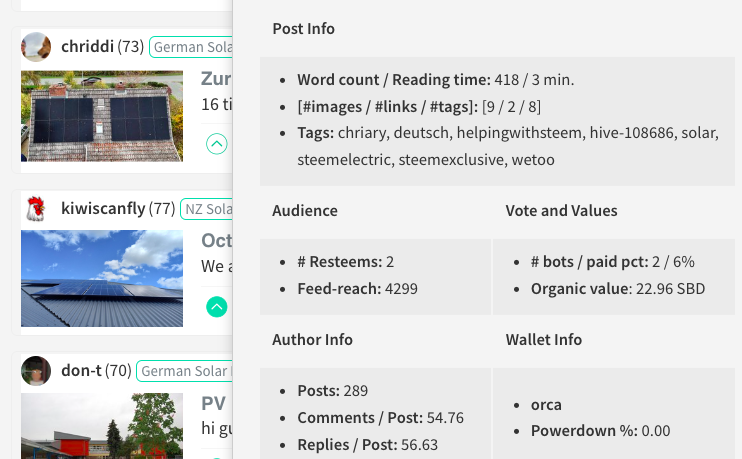Upvote chriddi's post with outlined arrow
742x459 pixels.
pyautogui.click(x=216, y=144)
